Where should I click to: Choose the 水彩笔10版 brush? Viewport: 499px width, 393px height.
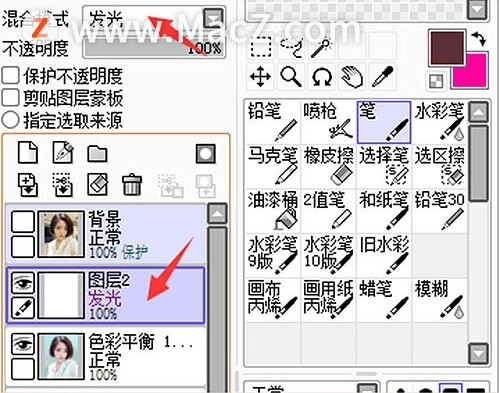coord(328,255)
